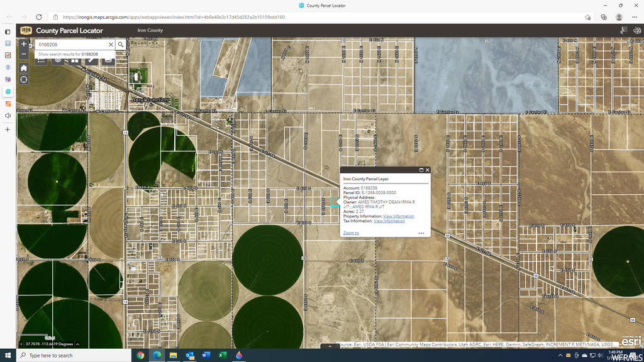644x362 pixels.
Task: Open Excel from taskbar
Action: click(x=223, y=356)
